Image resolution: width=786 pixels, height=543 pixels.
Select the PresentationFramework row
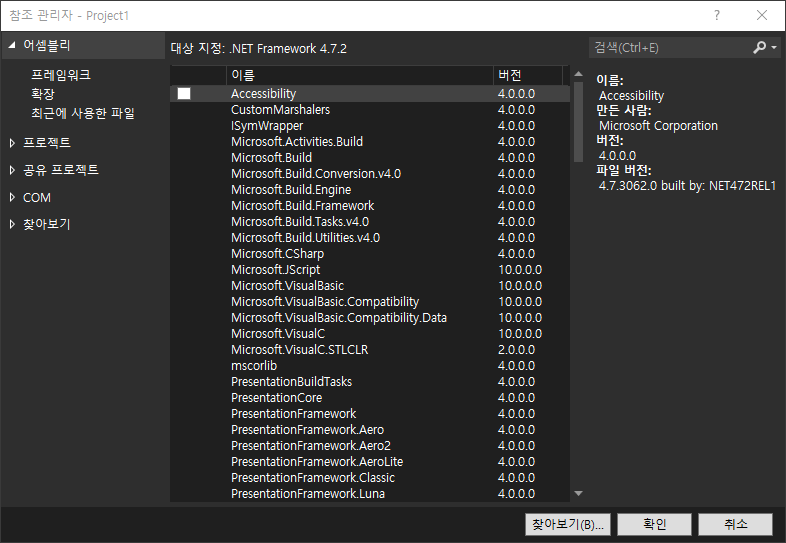click(370, 414)
